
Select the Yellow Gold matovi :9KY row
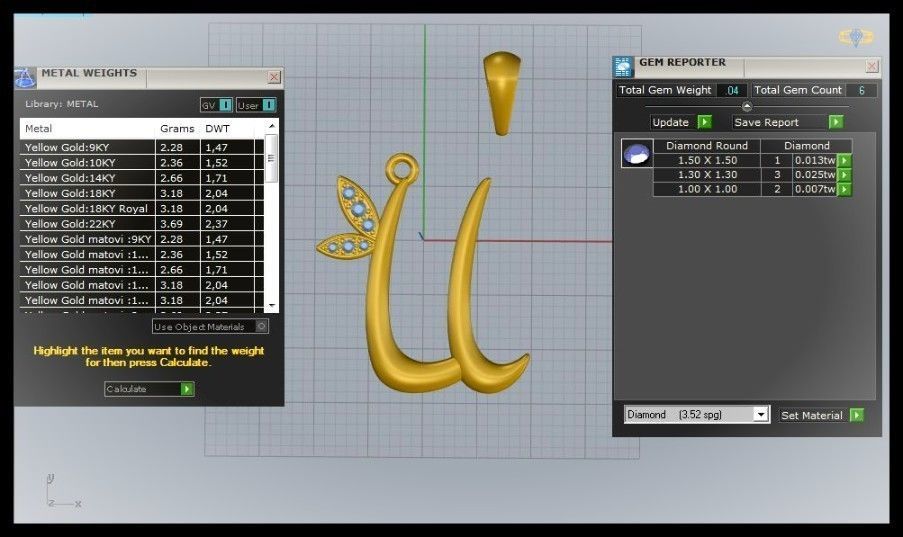[142, 239]
